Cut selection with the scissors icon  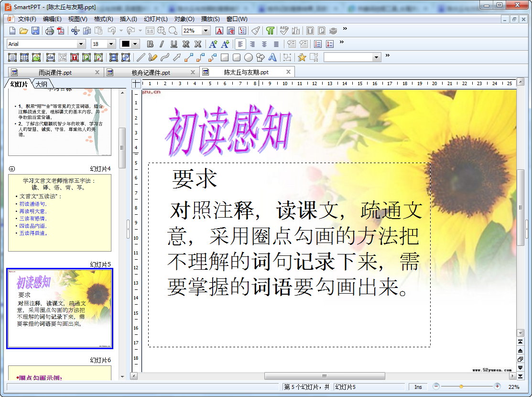tap(75, 31)
